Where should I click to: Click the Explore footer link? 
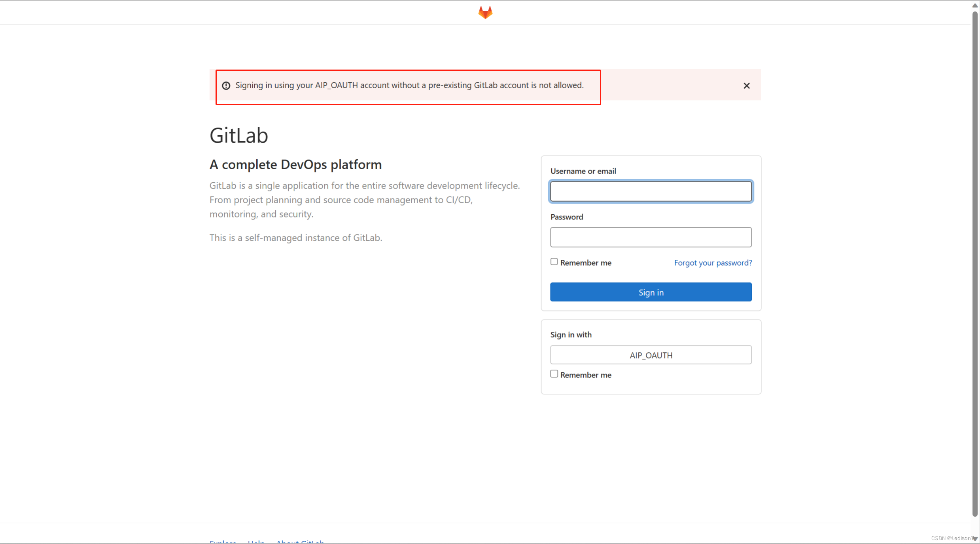click(x=223, y=542)
